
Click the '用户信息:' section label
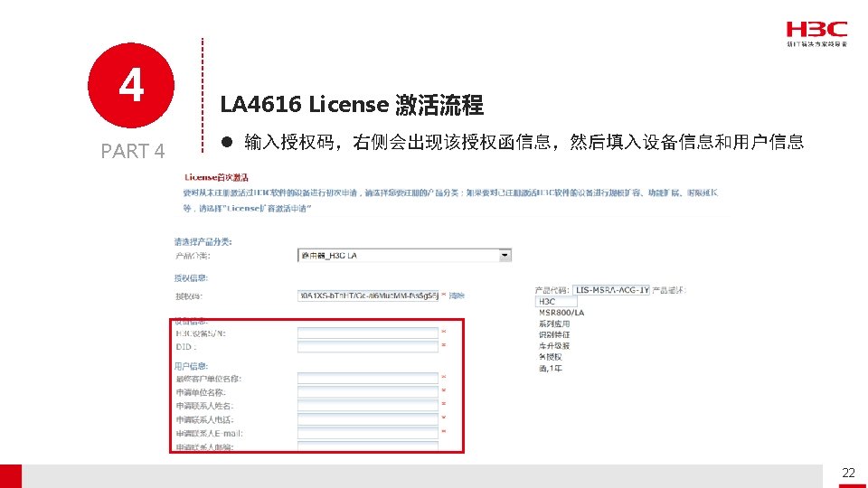point(191,366)
